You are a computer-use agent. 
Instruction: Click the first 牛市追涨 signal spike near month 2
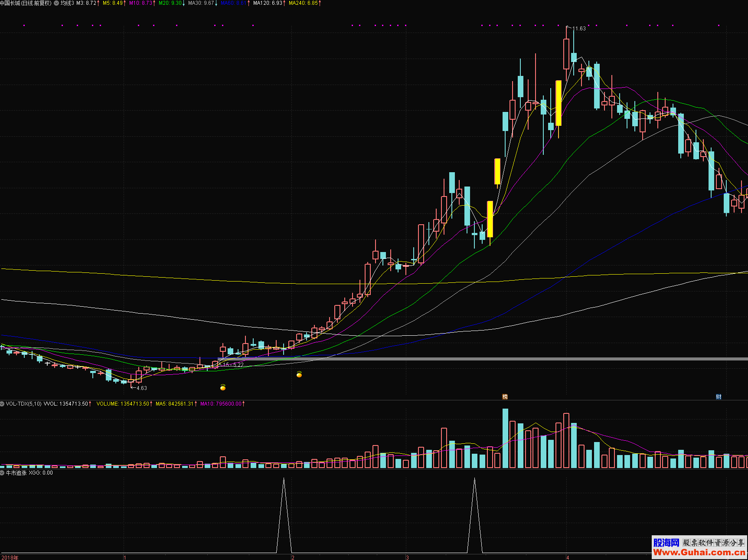(x=284, y=515)
